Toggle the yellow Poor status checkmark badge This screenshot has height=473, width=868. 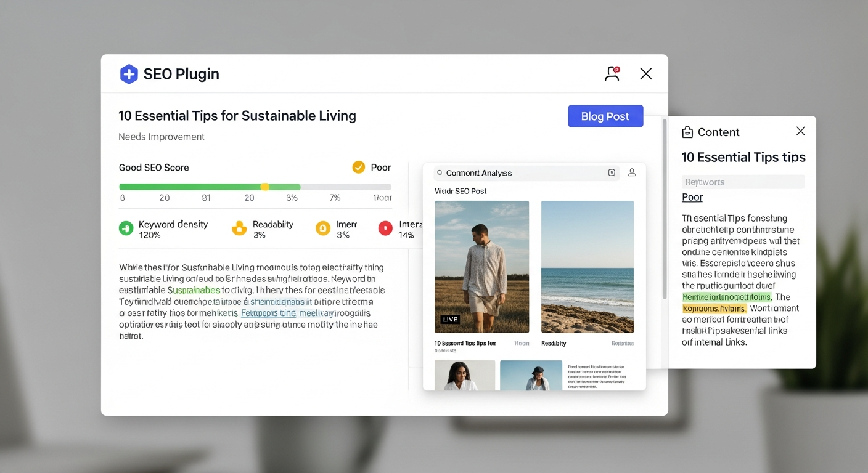(x=358, y=167)
